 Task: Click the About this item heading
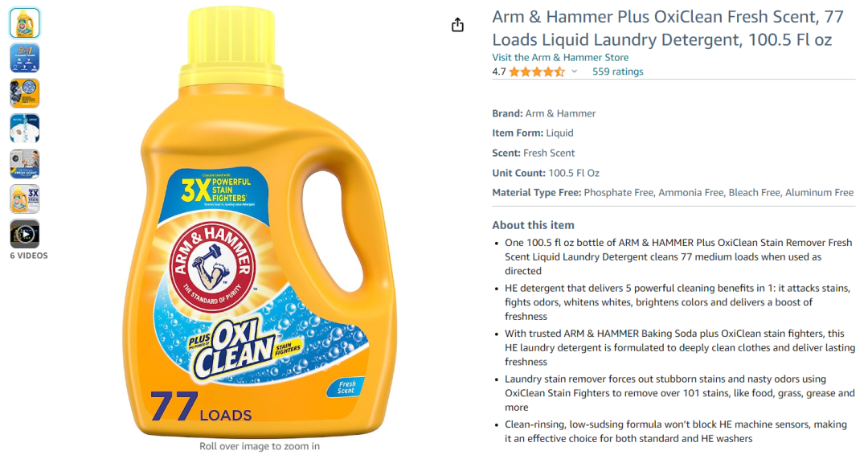point(533,225)
